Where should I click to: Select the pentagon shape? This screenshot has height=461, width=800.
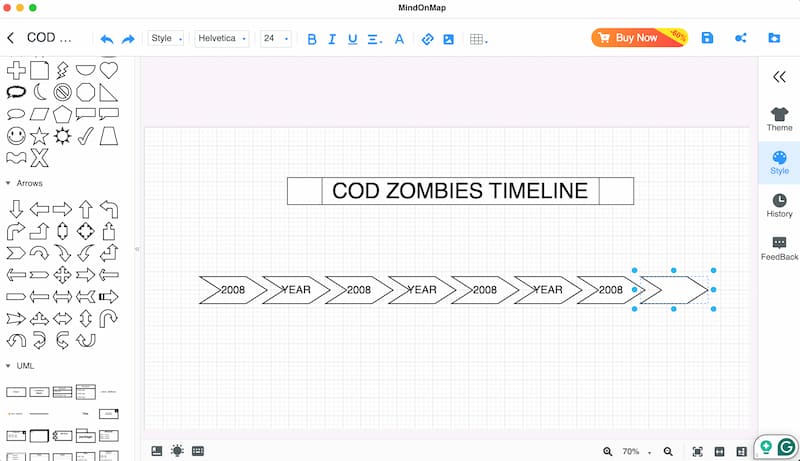pyautogui.click(x=62, y=114)
